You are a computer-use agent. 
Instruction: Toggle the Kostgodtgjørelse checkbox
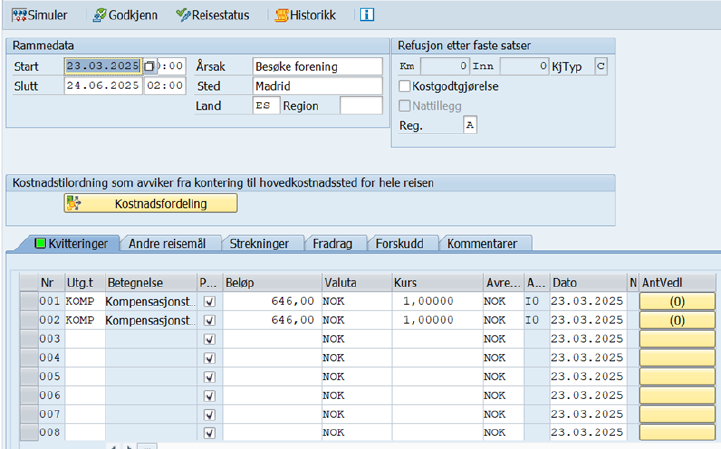405,86
